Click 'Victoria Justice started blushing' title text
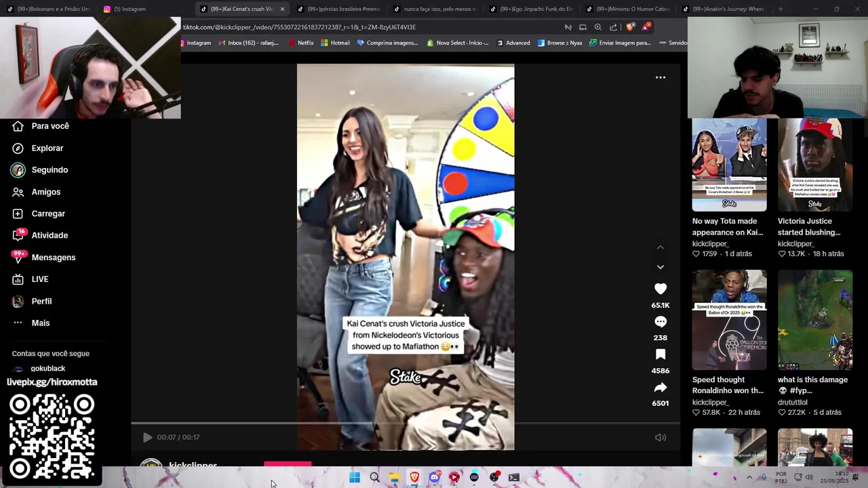868x488 pixels. 809,226
